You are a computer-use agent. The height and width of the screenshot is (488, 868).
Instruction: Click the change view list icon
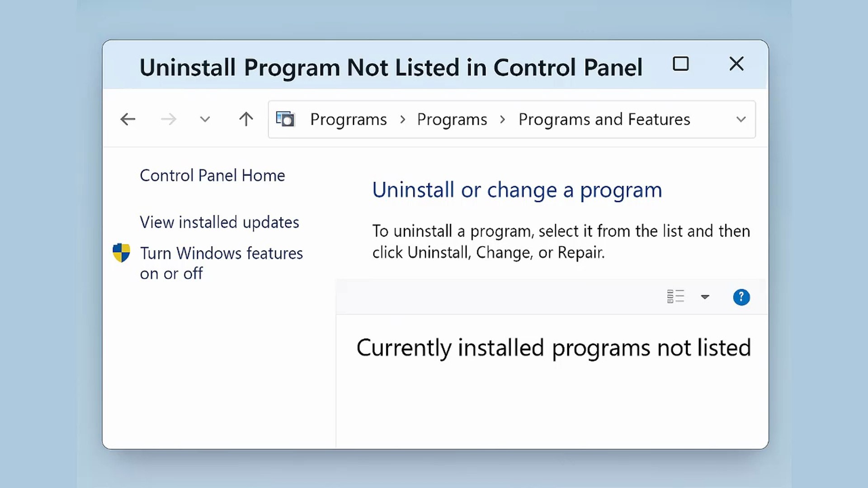(675, 297)
